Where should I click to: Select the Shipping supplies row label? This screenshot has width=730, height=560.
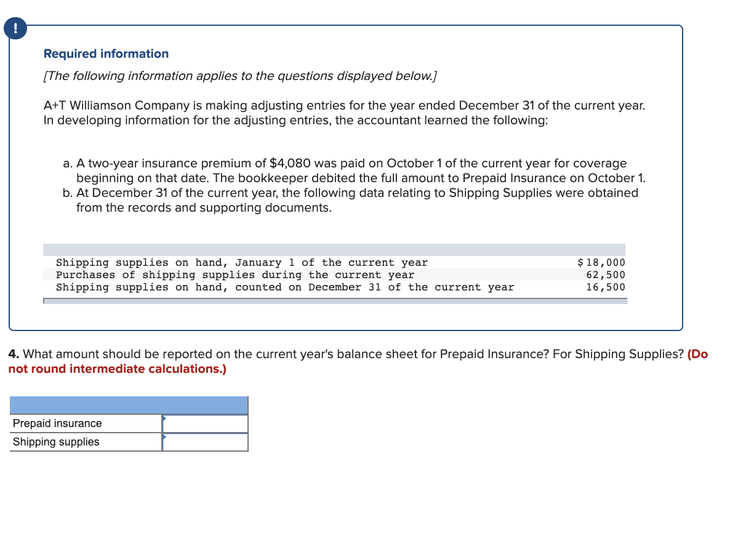pos(56,442)
